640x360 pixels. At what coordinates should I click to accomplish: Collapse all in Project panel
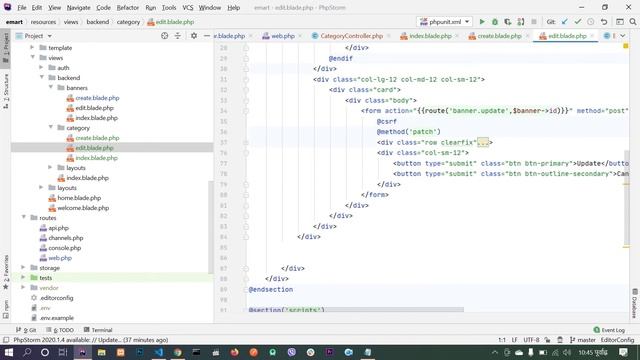pos(178,36)
